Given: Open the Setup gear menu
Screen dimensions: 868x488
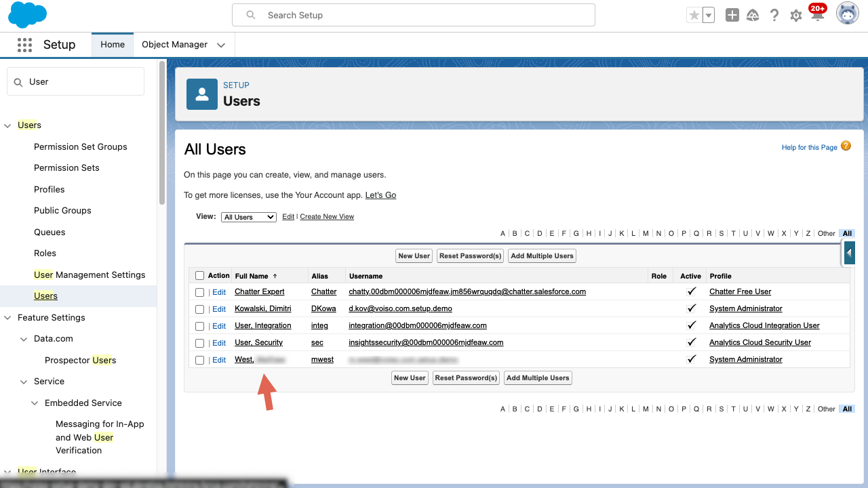Looking at the screenshot, I should (796, 15).
